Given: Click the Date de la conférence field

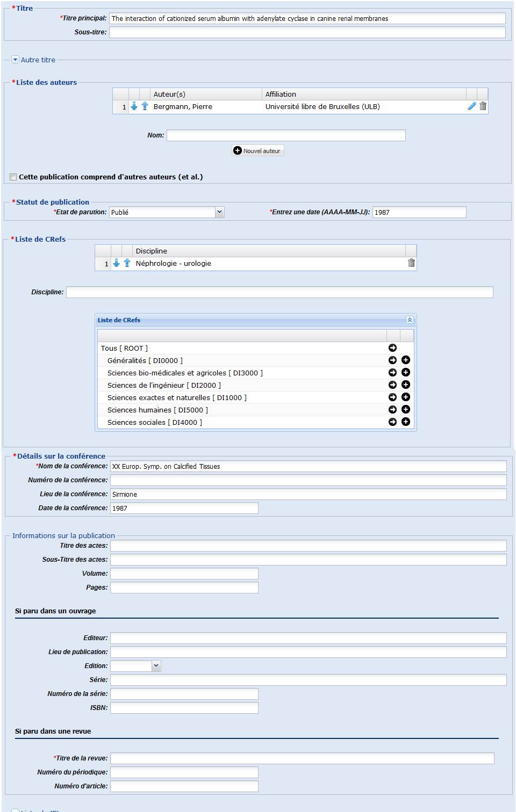Looking at the screenshot, I should click(x=184, y=508).
